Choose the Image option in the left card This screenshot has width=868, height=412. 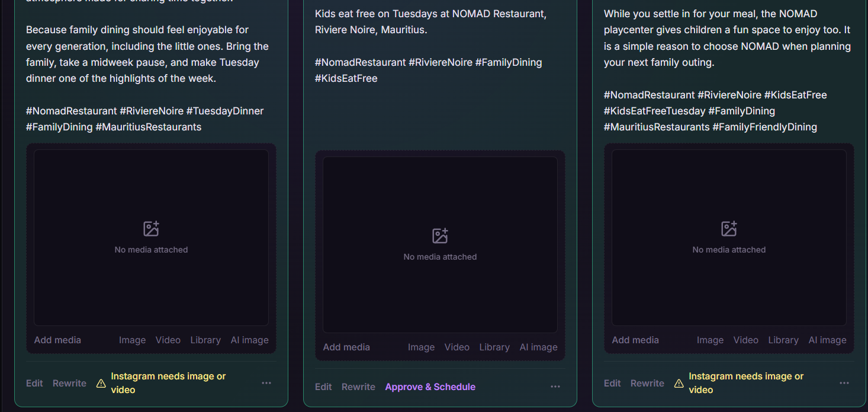[132, 340]
